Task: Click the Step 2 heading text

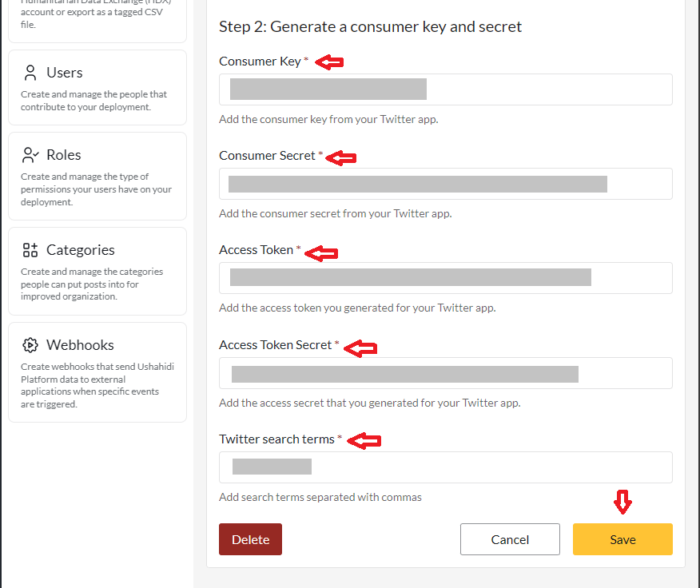Action: coord(370,26)
